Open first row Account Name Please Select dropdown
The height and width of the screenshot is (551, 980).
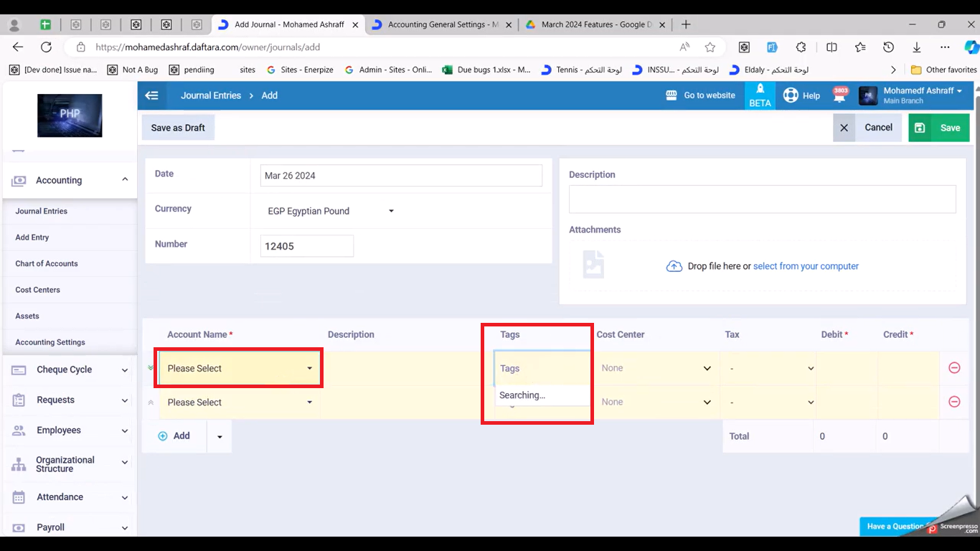(x=239, y=369)
